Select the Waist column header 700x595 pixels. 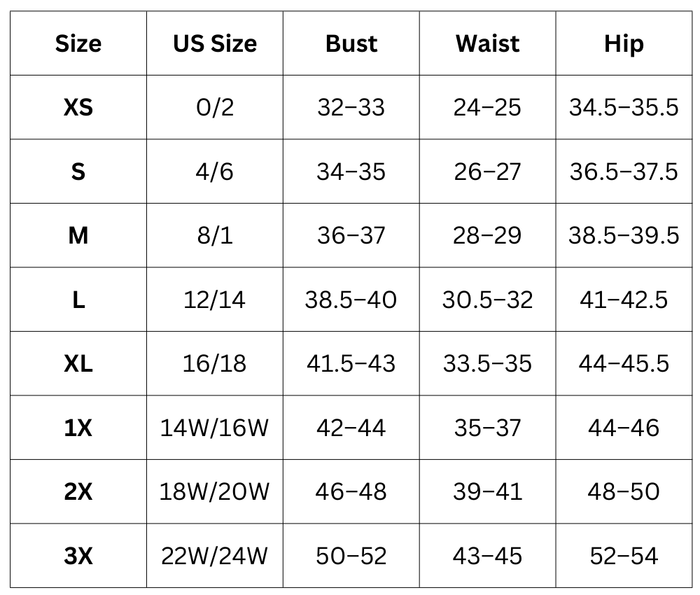point(488,43)
